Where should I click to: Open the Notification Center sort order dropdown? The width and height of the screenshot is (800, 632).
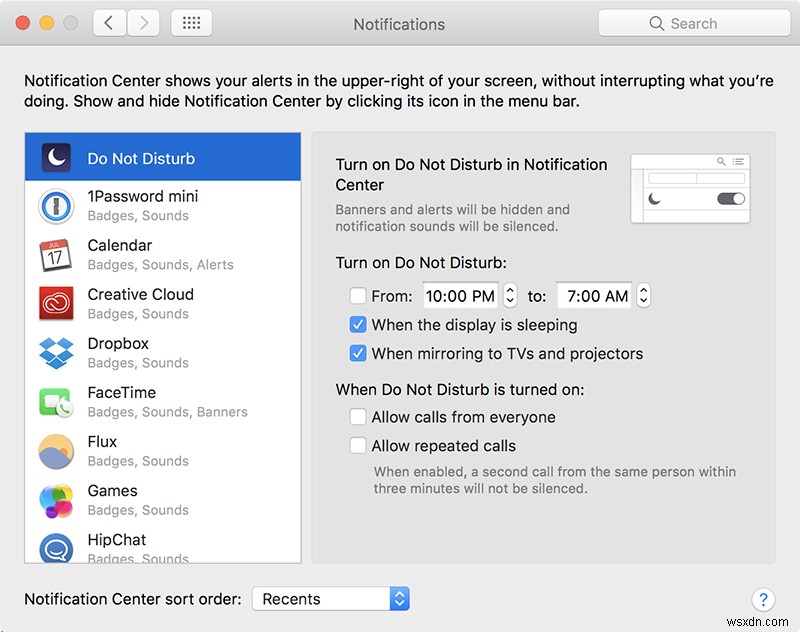click(330, 599)
